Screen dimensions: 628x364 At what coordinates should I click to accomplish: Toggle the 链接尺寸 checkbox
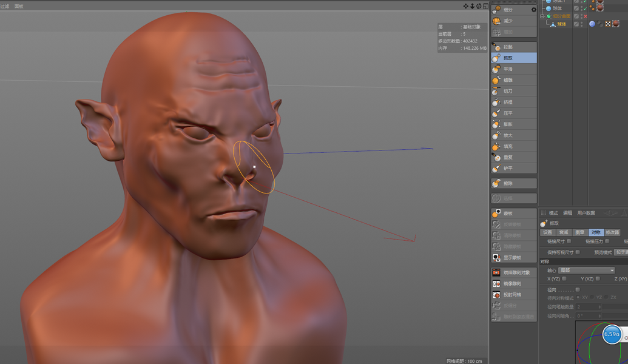coord(569,241)
